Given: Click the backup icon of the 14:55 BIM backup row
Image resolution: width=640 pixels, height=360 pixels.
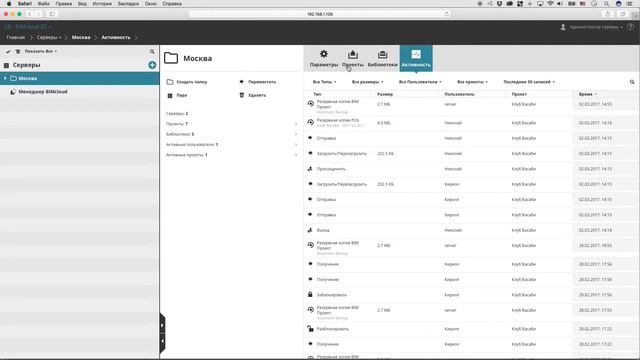Looking at the screenshot, I should tap(311, 104).
